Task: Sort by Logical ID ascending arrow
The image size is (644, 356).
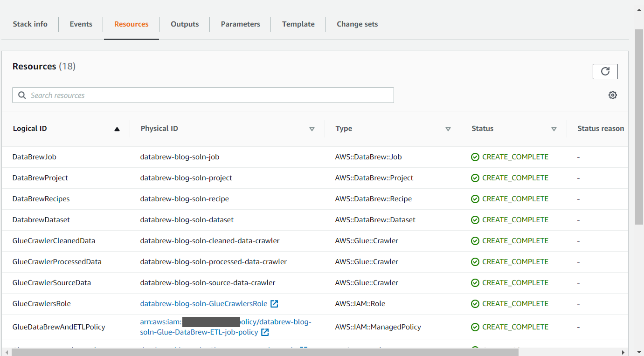Action: 117,129
